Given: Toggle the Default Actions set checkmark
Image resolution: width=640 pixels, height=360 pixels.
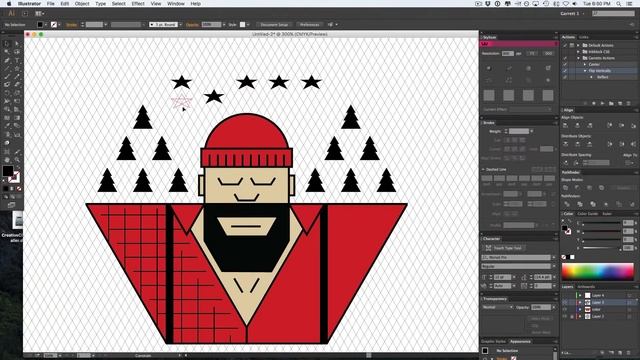Looking at the screenshot, I should click(x=565, y=45).
